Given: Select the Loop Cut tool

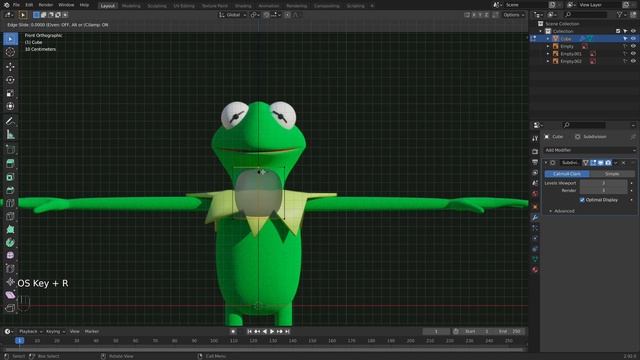Looking at the screenshot, I should click(x=10, y=203).
